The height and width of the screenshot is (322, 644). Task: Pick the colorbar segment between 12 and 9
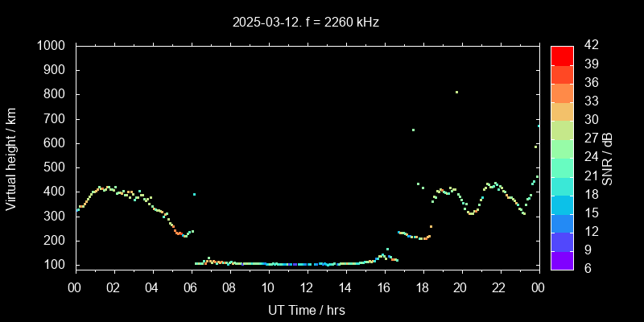[562, 242]
